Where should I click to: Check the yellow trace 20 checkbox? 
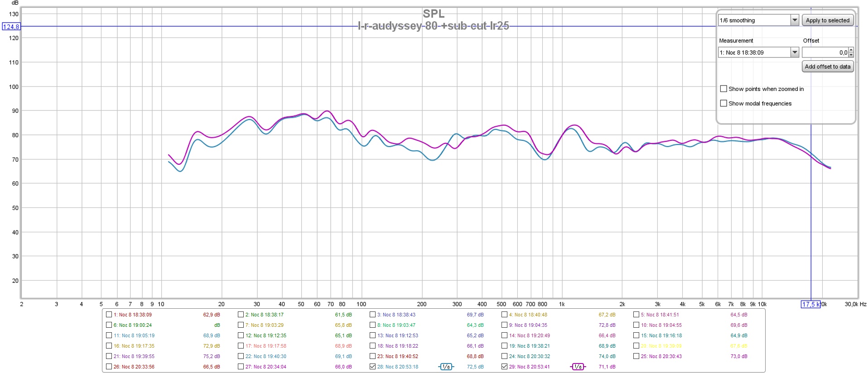pos(636,346)
